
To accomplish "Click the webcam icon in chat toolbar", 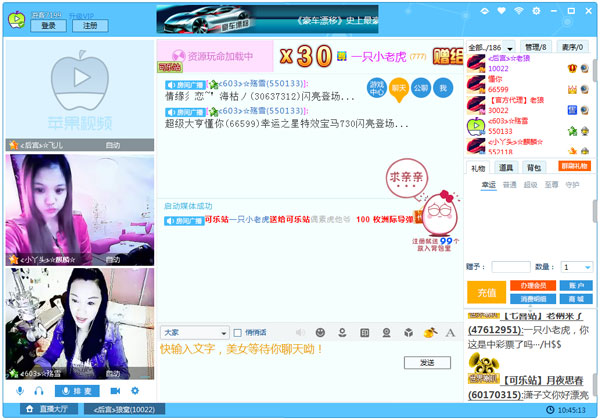I will [x=386, y=332].
